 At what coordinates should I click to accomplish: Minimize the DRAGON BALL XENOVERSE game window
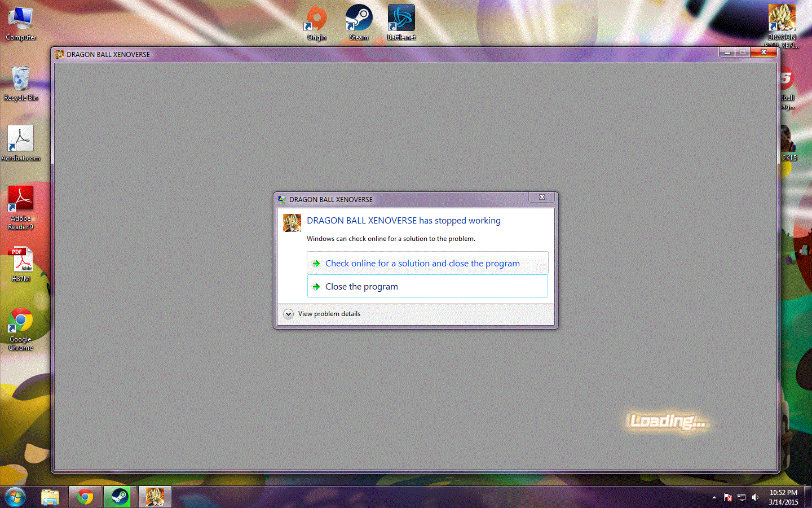coord(727,52)
